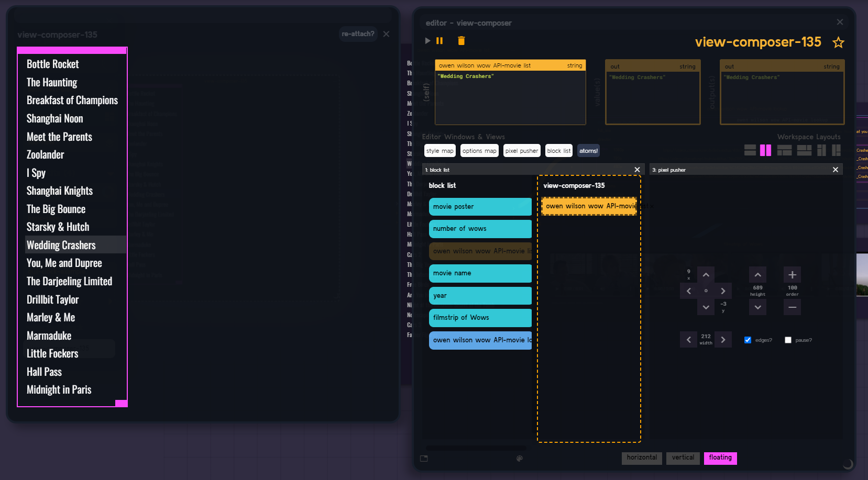Choose the sixth workspace layout icon, split right column
Viewport: 868px width, 480px height.
[836, 150]
